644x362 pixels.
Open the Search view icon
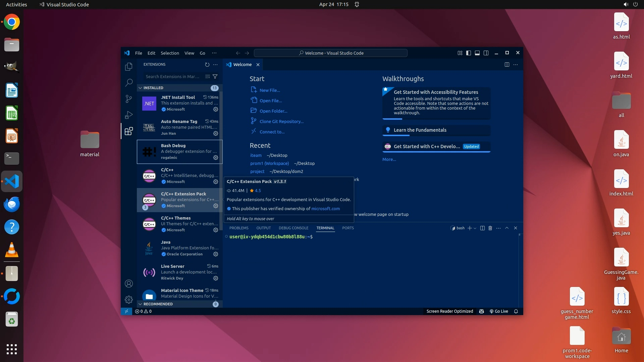[129, 82]
